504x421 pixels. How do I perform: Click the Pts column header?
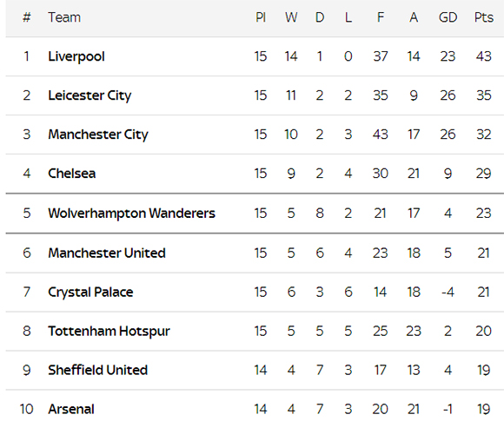(484, 17)
